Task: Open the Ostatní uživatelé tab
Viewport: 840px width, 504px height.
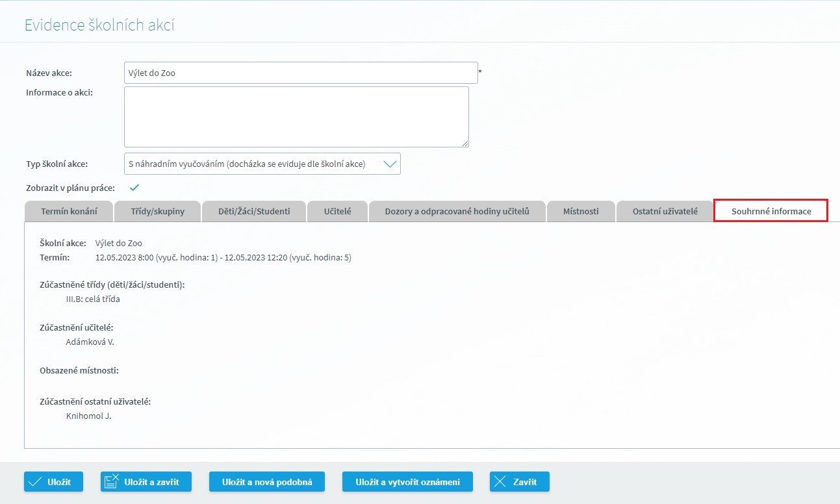Action: pos(665,211)
